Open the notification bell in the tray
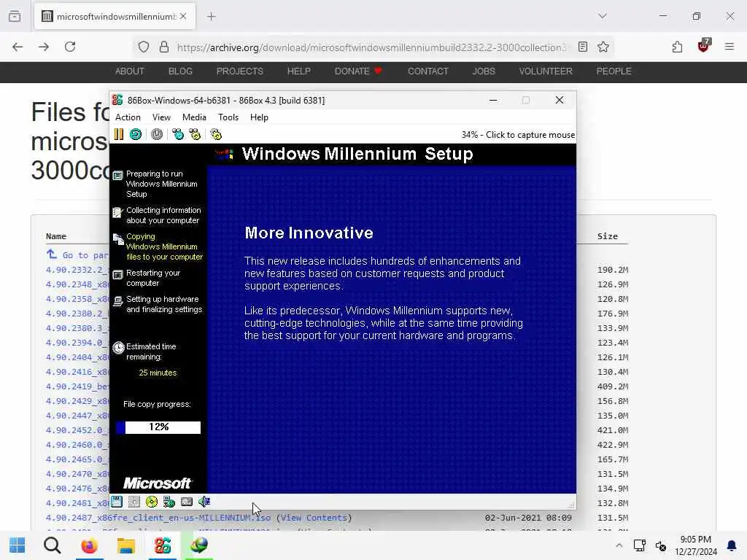 [731, 545]
